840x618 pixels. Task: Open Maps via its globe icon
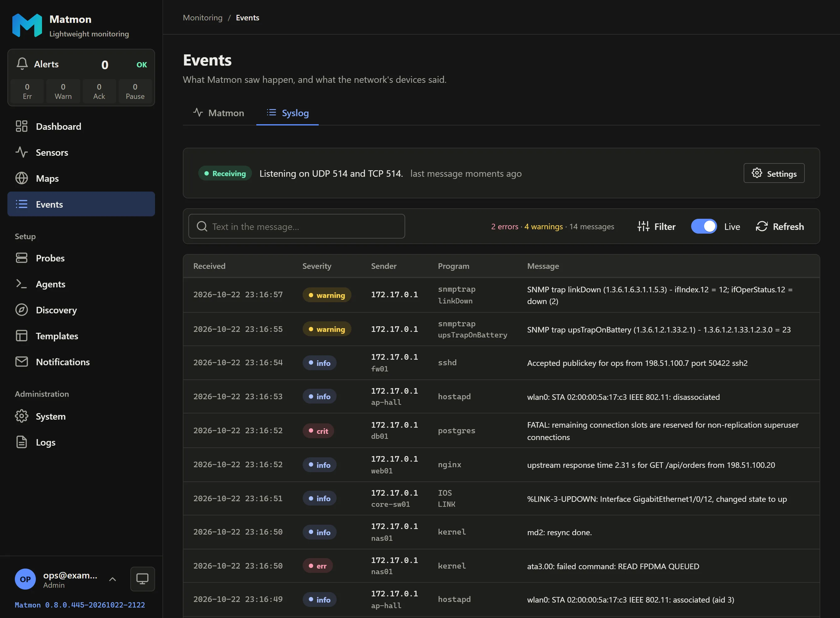pos(22,178)
